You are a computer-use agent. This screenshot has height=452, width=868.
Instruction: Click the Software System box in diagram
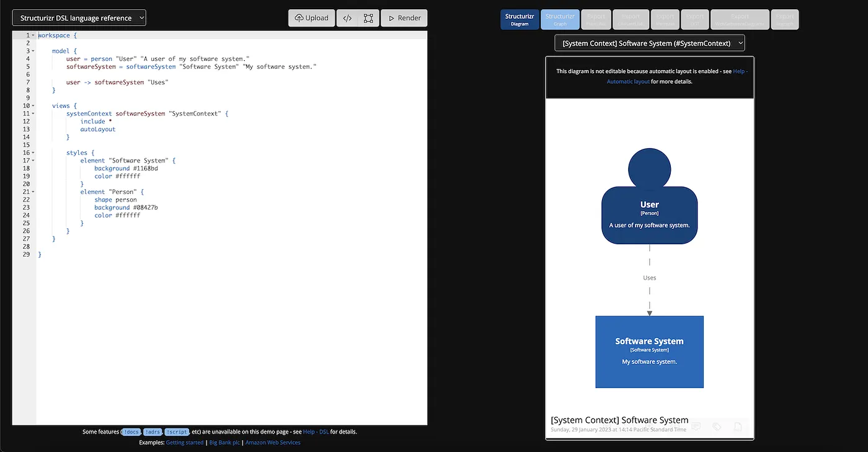coord(650,352)
